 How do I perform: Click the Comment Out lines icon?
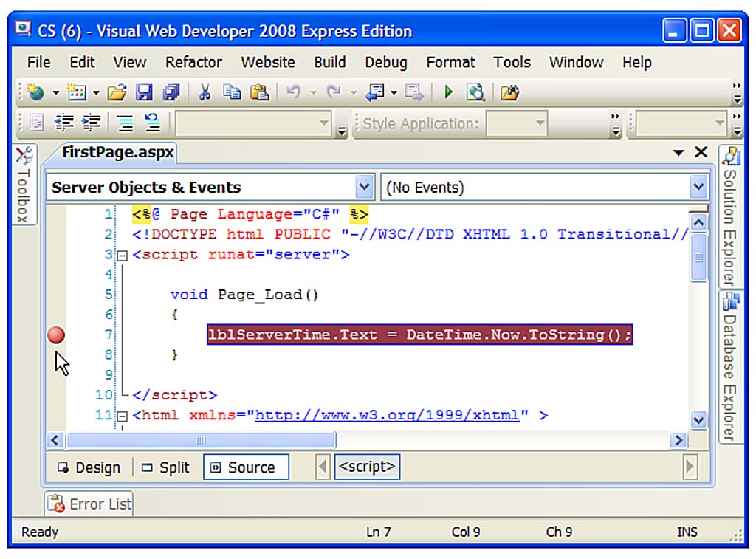pyautogui.click(x=126, y=123)
